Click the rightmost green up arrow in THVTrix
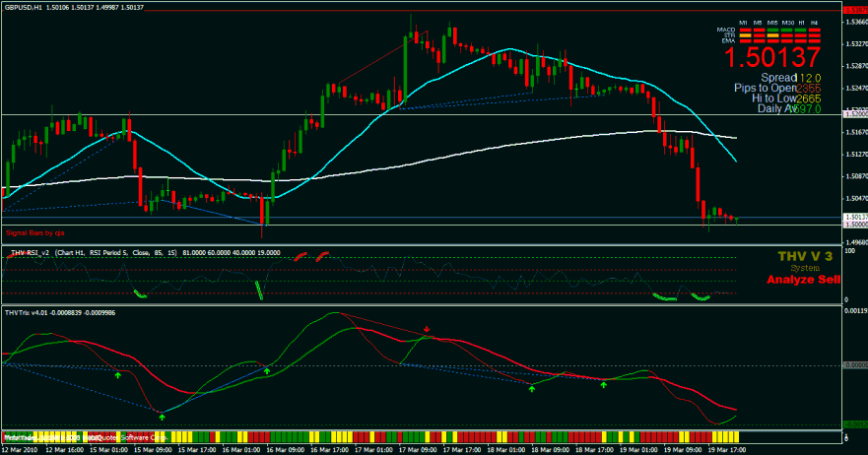 604,384
